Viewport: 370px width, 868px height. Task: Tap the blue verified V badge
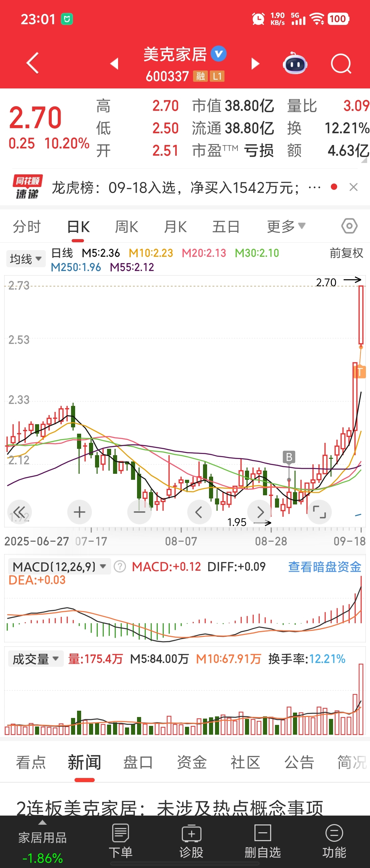tap(218, 54)
